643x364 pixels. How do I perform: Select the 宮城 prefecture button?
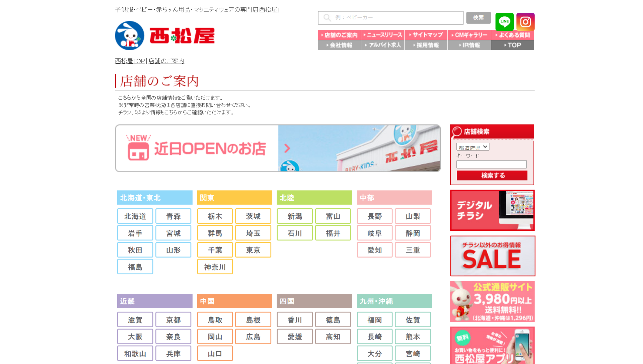point(173,233)
